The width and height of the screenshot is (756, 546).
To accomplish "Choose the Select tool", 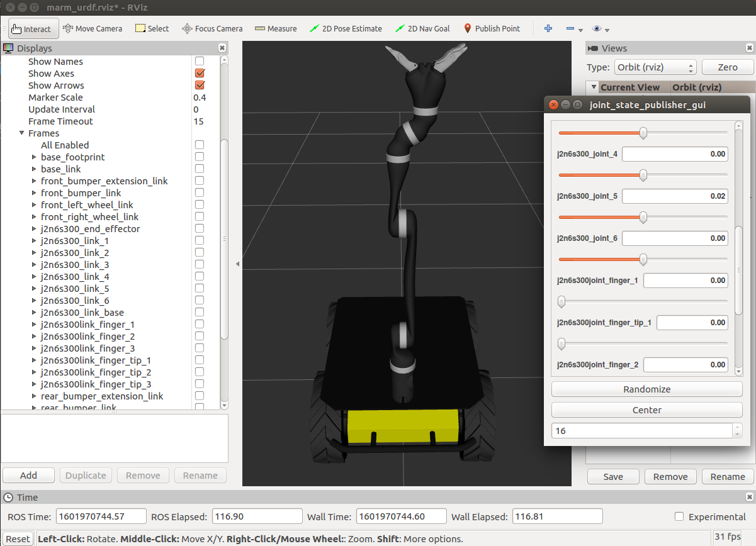I will point(152,28).
